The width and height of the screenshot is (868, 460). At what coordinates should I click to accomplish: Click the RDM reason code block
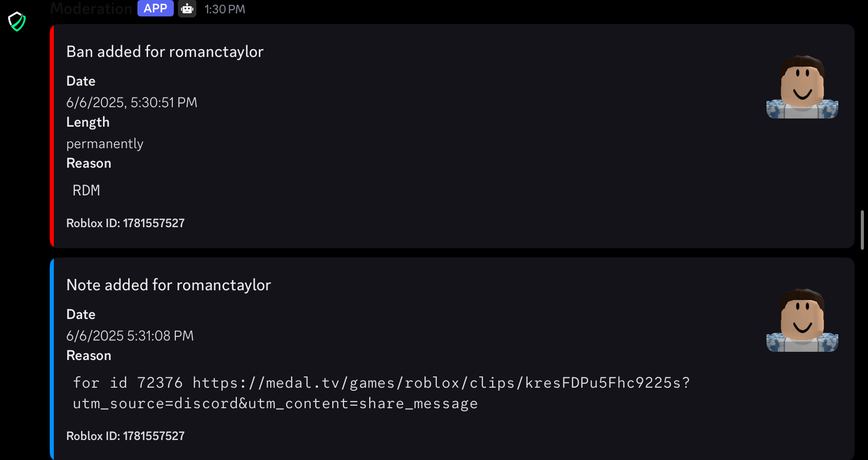86,191
